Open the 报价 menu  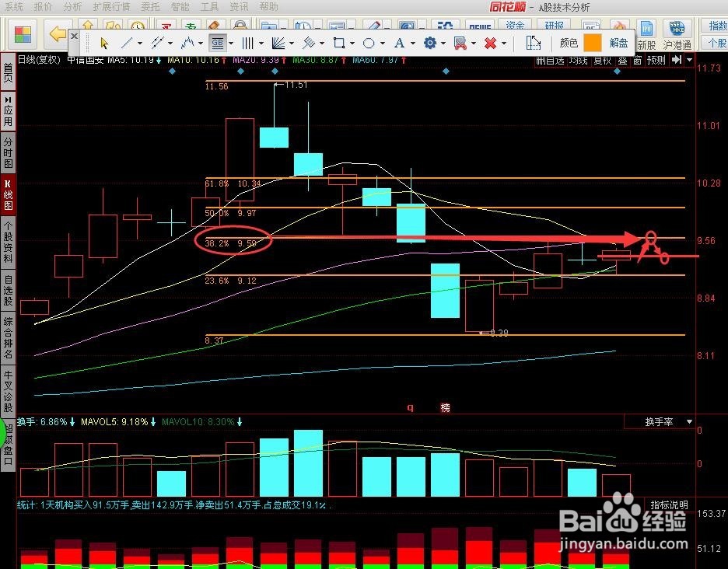[x=44, y=6]
